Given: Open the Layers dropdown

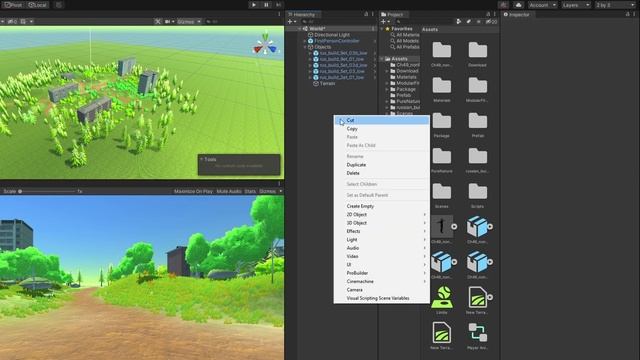Looking at the screenshot, I should 576,5.
